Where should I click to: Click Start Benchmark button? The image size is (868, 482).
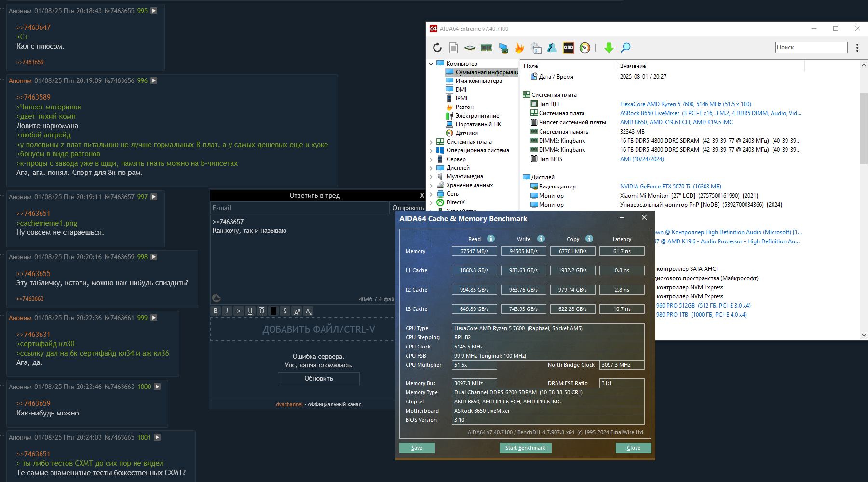525,448
